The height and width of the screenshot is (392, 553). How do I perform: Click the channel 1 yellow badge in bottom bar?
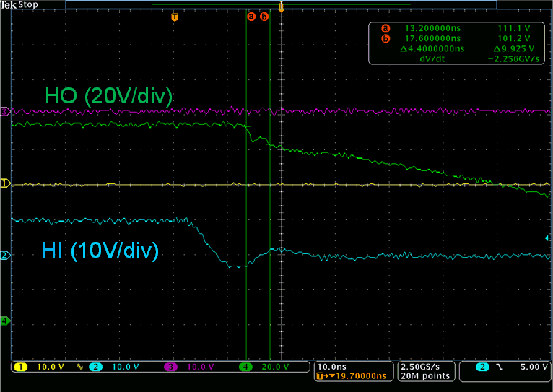[21, 367]
